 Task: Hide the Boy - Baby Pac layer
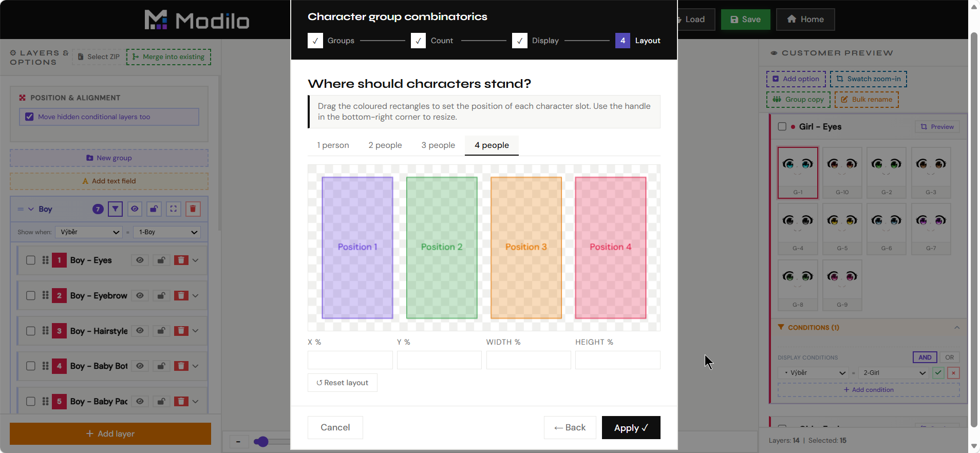click(140, 402)
